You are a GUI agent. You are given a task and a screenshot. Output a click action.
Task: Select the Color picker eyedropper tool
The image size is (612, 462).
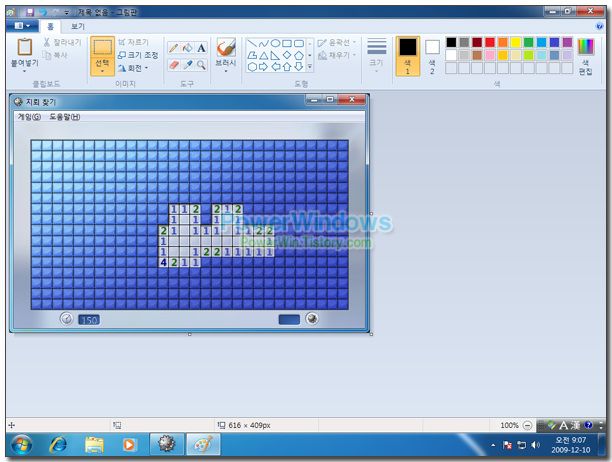point(188,64)
